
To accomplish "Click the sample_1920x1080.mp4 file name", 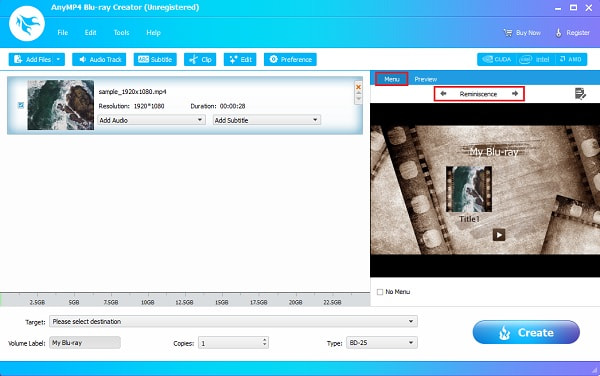I will 132,92.
